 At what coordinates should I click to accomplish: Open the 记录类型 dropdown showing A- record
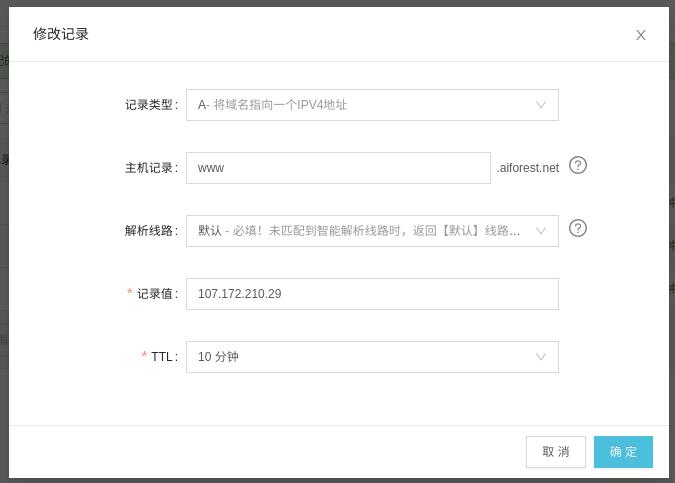(x=360, y=105)
